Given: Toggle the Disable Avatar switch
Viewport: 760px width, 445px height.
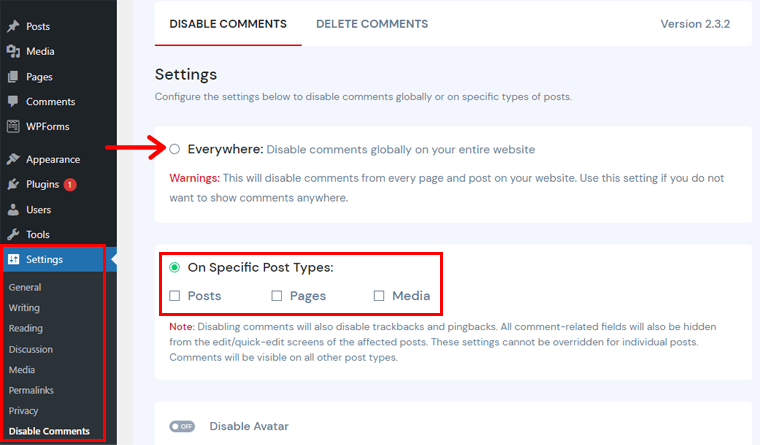Looking at the screenshot, I should point(182,426).
